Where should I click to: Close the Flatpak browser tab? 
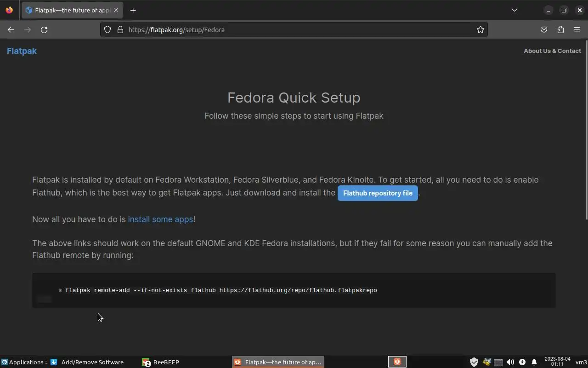116,10
